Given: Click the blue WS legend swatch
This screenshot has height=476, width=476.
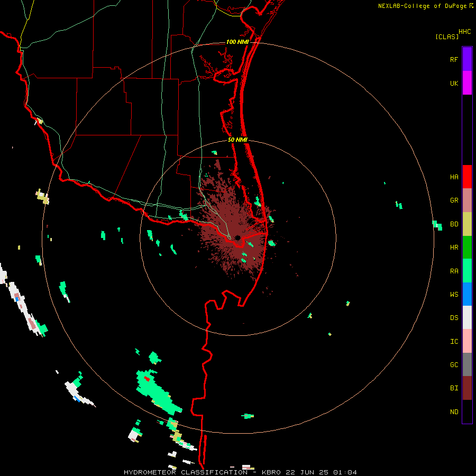Looking at the screenshot, I should pyautogui.click(x=467, y=294).
